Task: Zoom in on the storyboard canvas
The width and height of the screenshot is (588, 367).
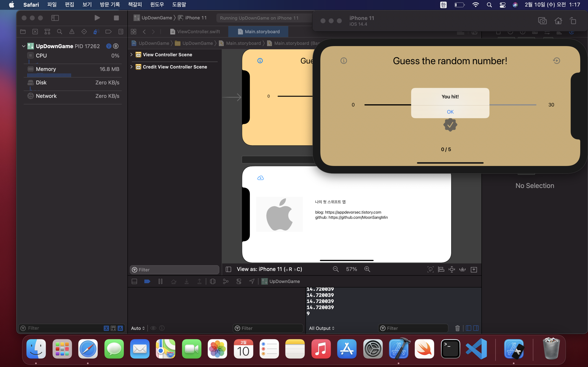Action: coord(367,269)
